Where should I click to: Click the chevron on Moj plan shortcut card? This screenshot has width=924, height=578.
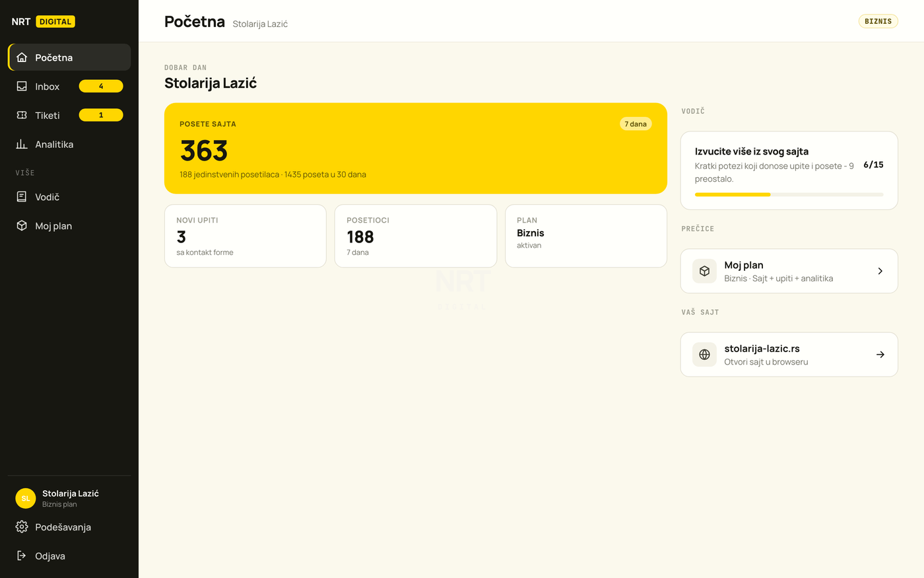click(880, 271)
